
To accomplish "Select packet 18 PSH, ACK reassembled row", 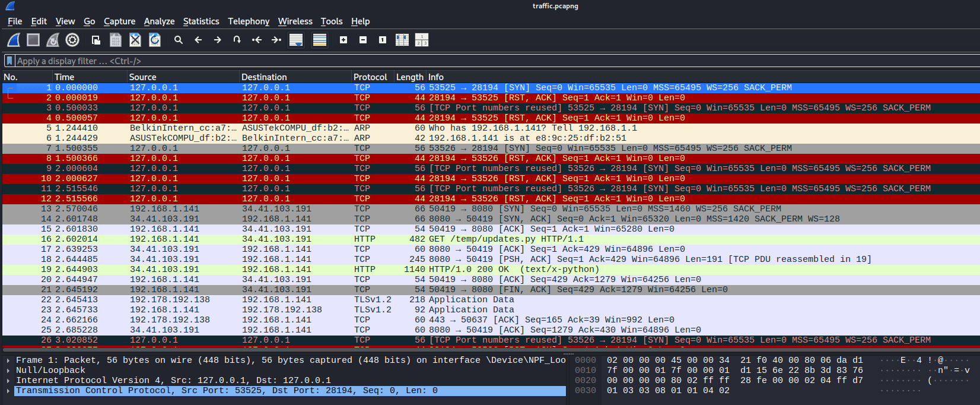I will pos(491,259).
